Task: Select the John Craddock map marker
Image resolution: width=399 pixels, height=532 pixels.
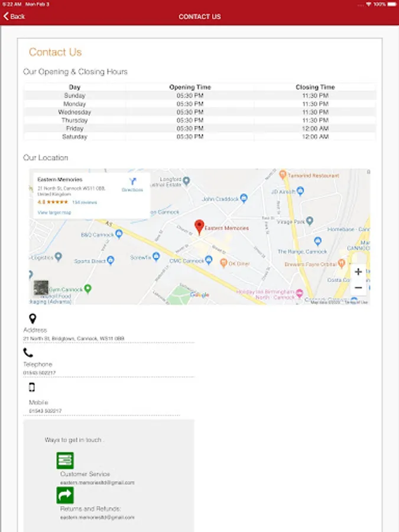Action: 244,198
